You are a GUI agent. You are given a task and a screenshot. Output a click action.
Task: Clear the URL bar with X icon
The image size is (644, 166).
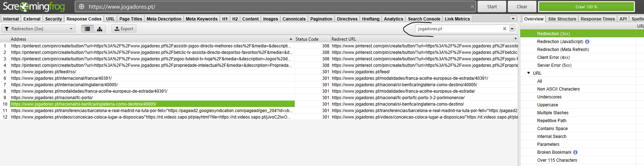coord(472,6)
